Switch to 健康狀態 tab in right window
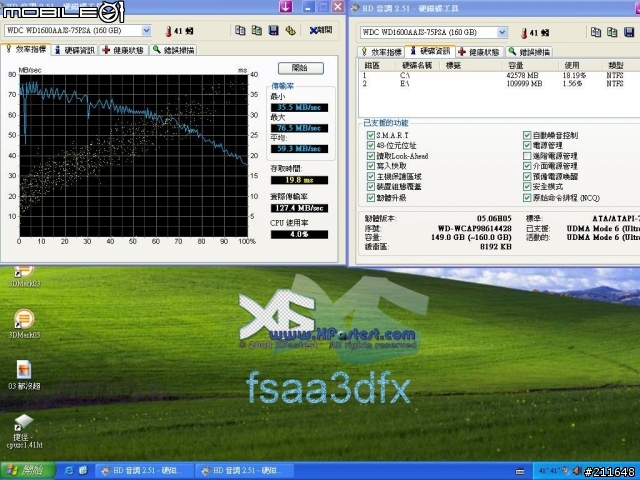640x480 pixels. (x=480, y=52)
